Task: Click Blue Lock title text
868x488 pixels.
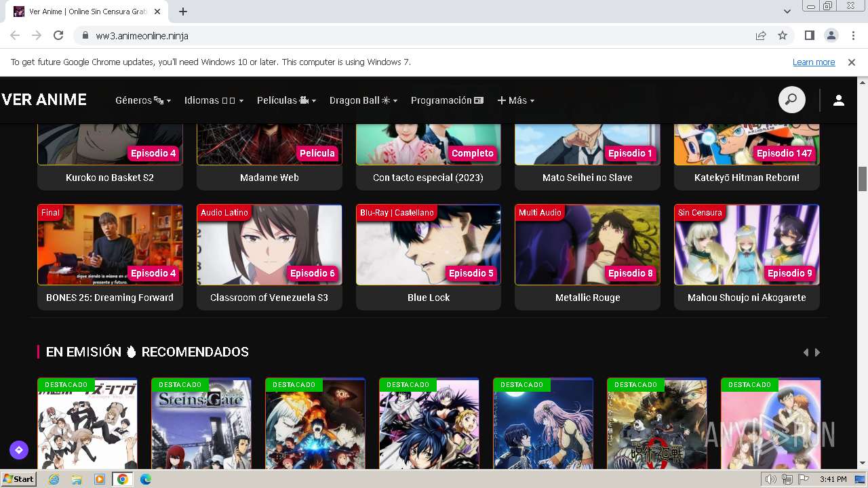Action: [x=429, y=298]
